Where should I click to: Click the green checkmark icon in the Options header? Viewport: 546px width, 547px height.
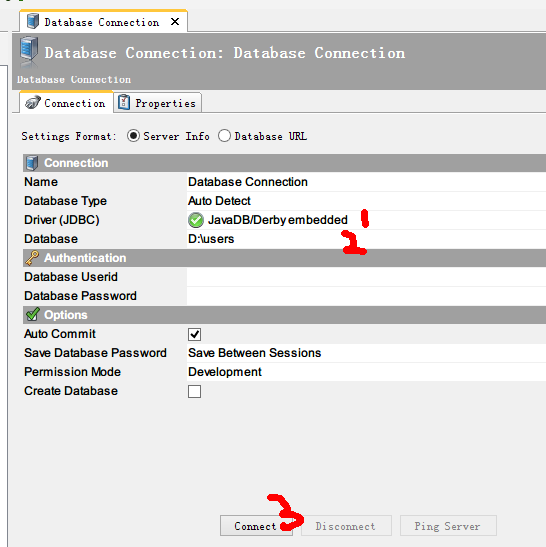pyautogui.click(x=33, y=314)
